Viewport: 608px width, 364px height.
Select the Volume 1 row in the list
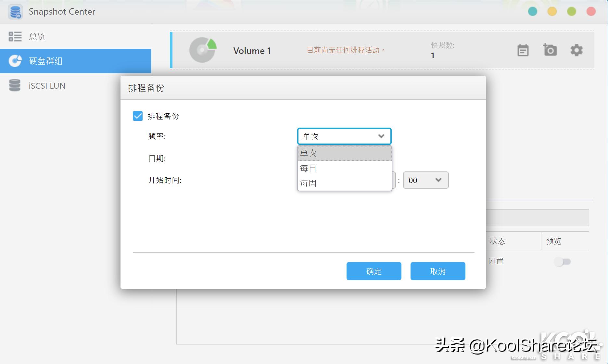tap(252, 50)
